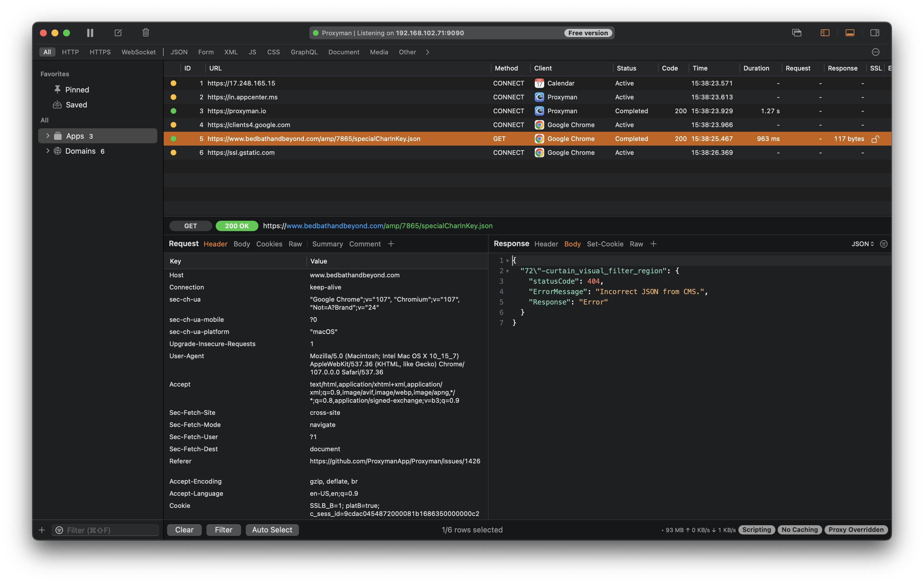Screen dimensions: 924x583
Task: Click the response body options circle icon
Action: point(883,244)
